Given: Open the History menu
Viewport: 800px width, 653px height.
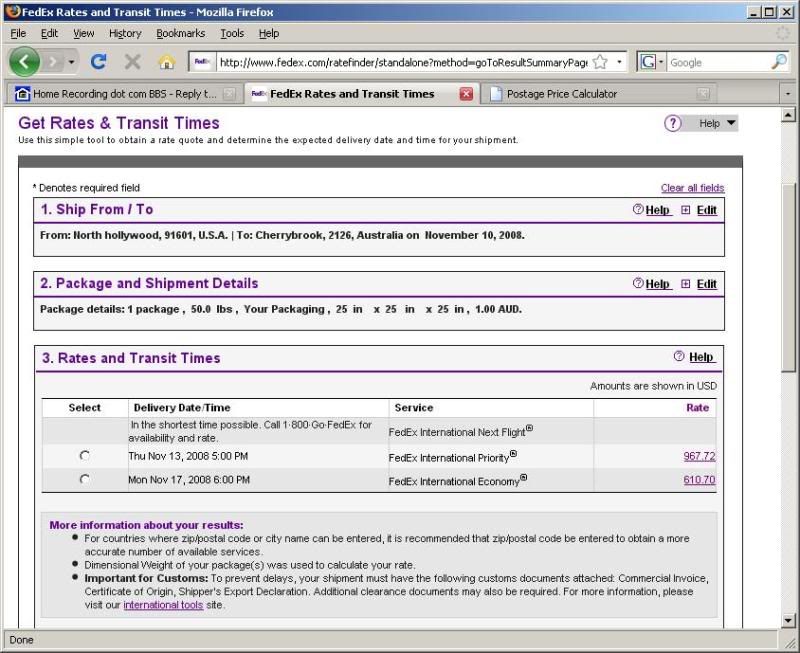Looking at the screenshot, I should click(125, 33).
